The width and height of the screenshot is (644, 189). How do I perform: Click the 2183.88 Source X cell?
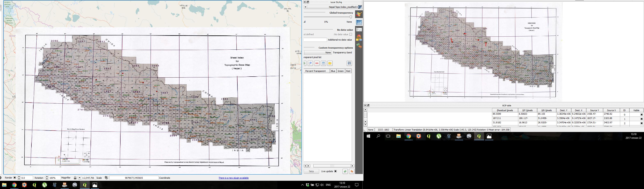[x=611, y=118]
